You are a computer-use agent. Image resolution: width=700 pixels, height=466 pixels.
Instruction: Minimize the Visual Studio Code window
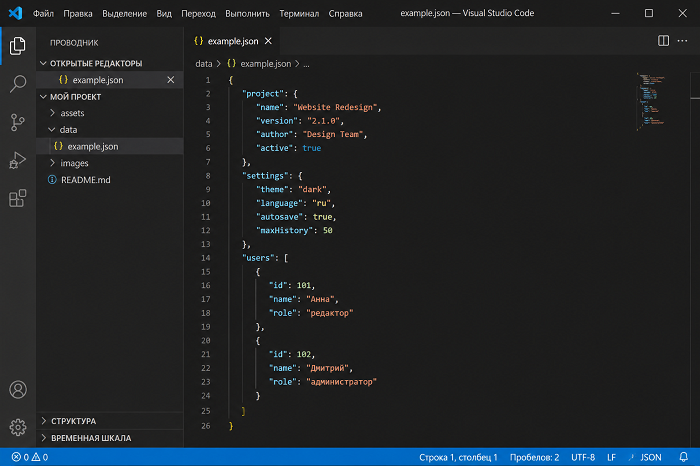pyautogui.click(x=615, y=13)
